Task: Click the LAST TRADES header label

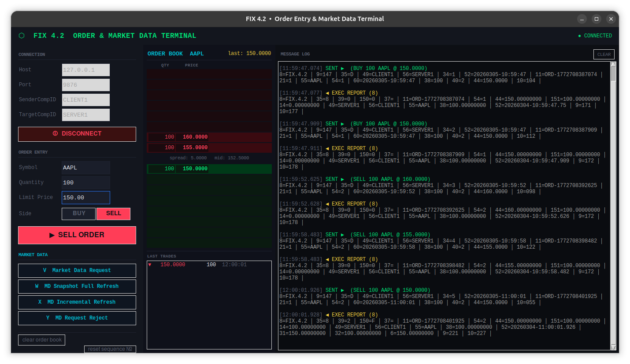Action: [162, 256]
